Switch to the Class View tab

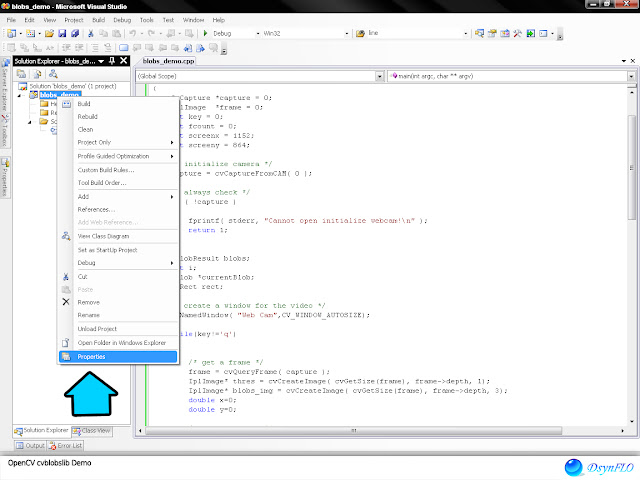click(x=91, y=431)
